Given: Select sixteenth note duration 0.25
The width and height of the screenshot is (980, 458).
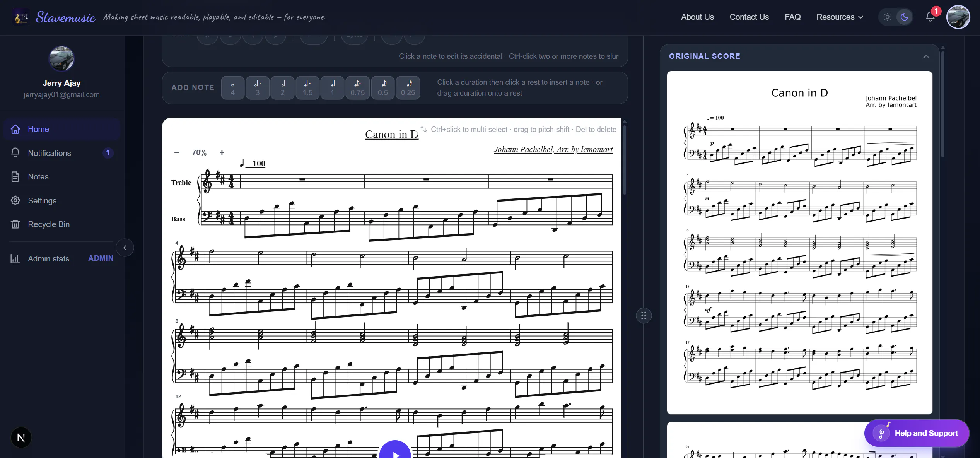Looking at the screenshot, I should coord(408,88).
